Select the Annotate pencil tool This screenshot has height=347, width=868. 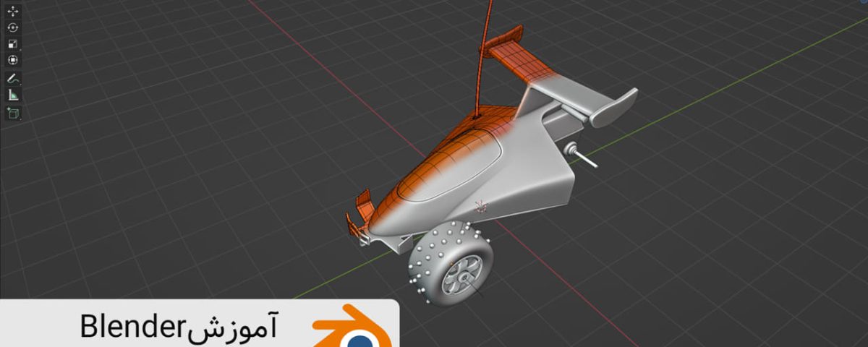click(13, 78)
